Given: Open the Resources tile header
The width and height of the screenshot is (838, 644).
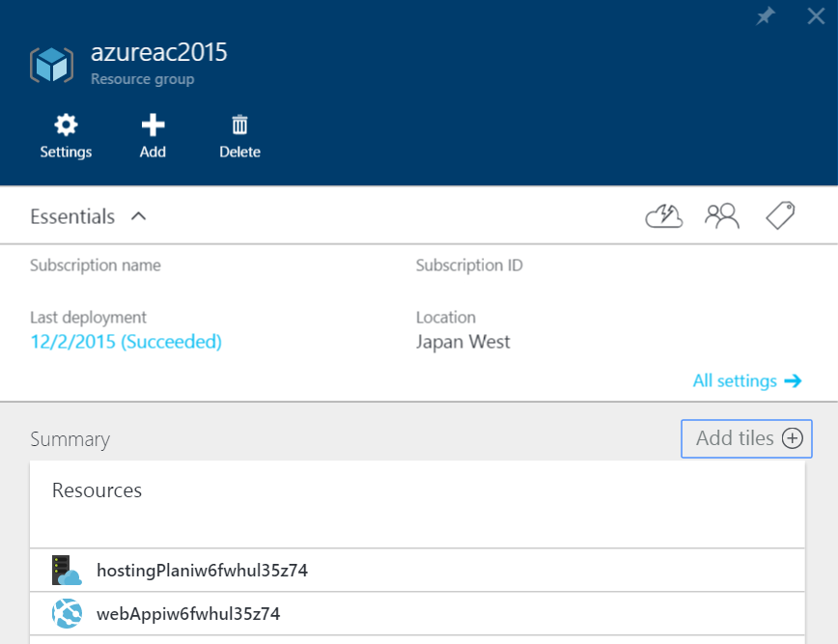Looking at the screenshot, I should pos(97,490).
